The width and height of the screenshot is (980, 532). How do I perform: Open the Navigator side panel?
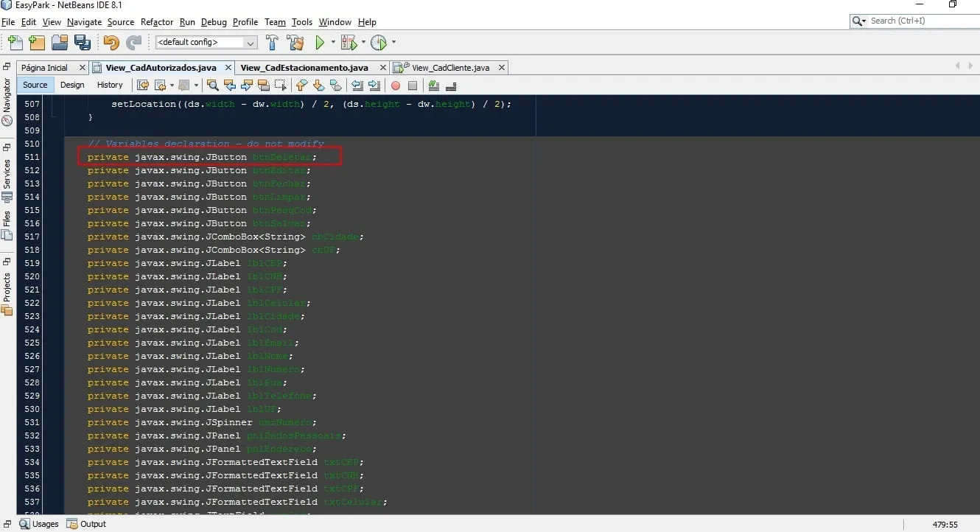[x=7, y=102]
